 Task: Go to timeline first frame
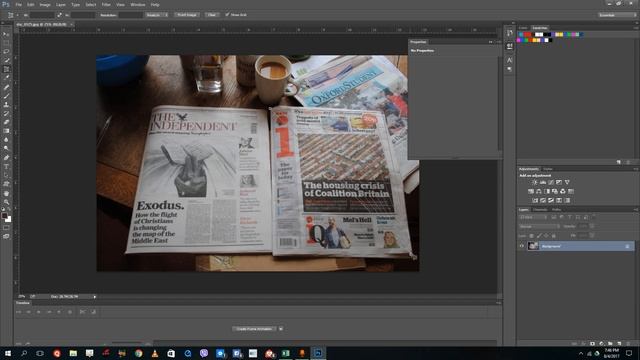(x=18, y=312)
